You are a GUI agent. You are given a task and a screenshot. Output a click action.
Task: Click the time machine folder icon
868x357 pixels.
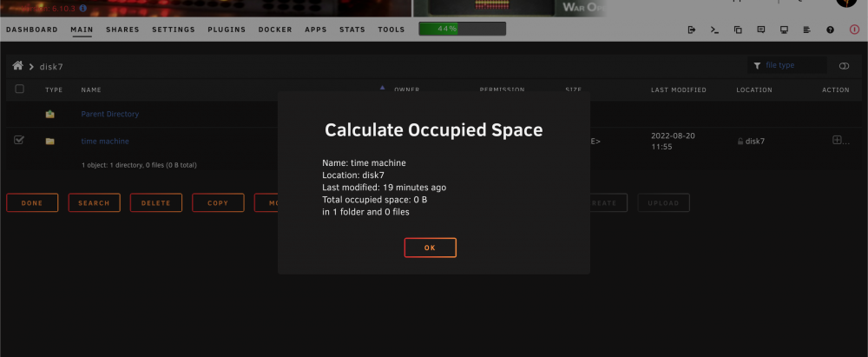(x=49, y=142)
